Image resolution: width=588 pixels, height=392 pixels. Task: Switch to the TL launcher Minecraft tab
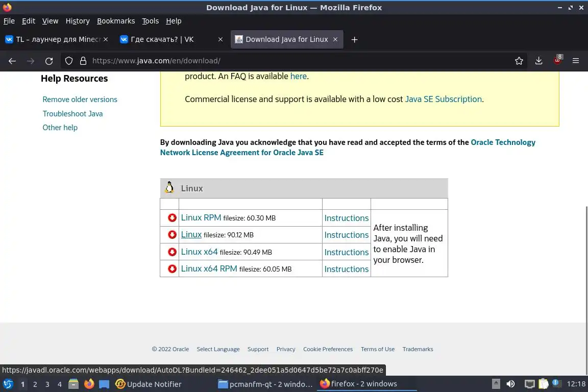tap(56, 39)
